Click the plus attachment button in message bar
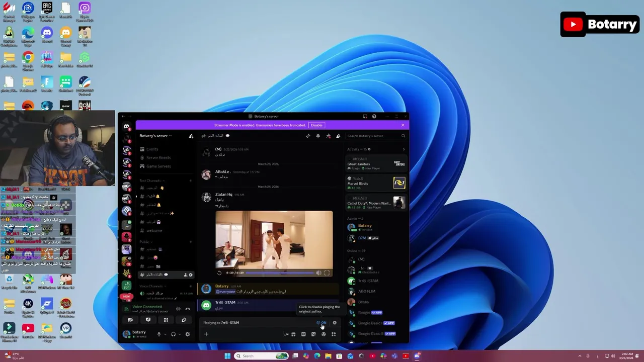This screenshot has width=644, height=362. point(206,334)
